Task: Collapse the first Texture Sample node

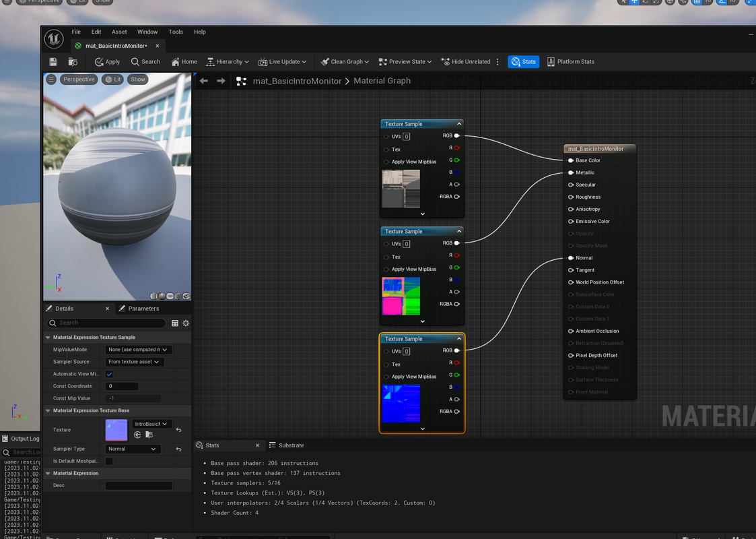Action: (459, 124)
